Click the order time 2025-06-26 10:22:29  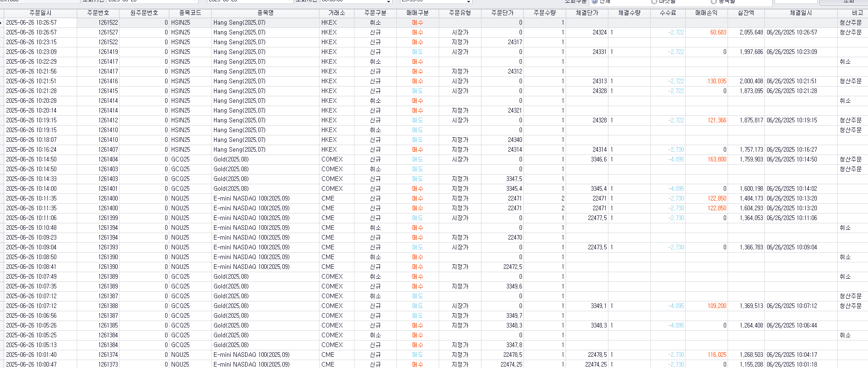(x=32, y=62)
